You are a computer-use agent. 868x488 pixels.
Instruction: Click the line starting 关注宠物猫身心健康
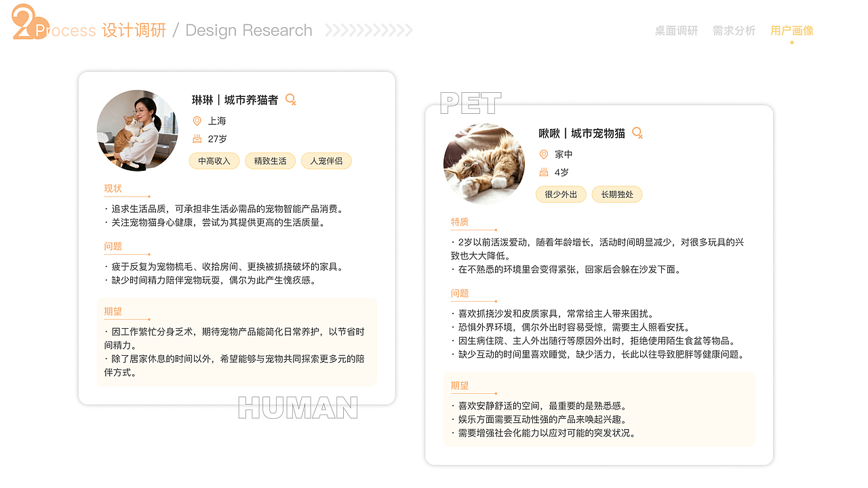[x=215, y=222]
